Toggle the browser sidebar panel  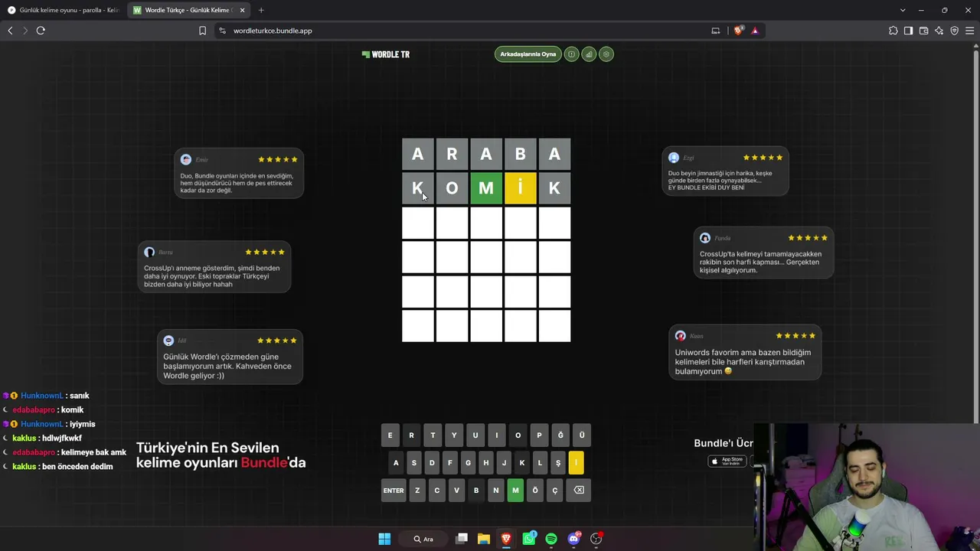(x=908, y=31)
